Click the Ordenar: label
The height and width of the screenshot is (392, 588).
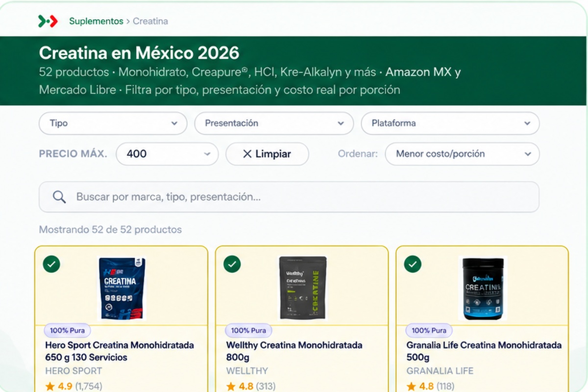click(358, 154)
